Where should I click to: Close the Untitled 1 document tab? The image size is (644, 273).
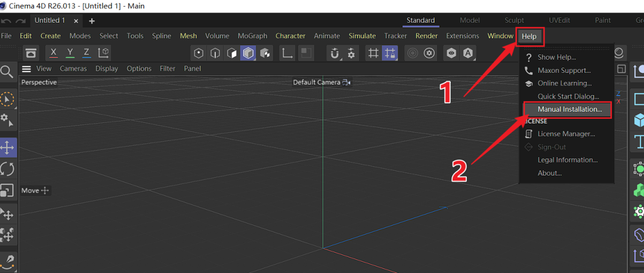[x=76, y=21]
